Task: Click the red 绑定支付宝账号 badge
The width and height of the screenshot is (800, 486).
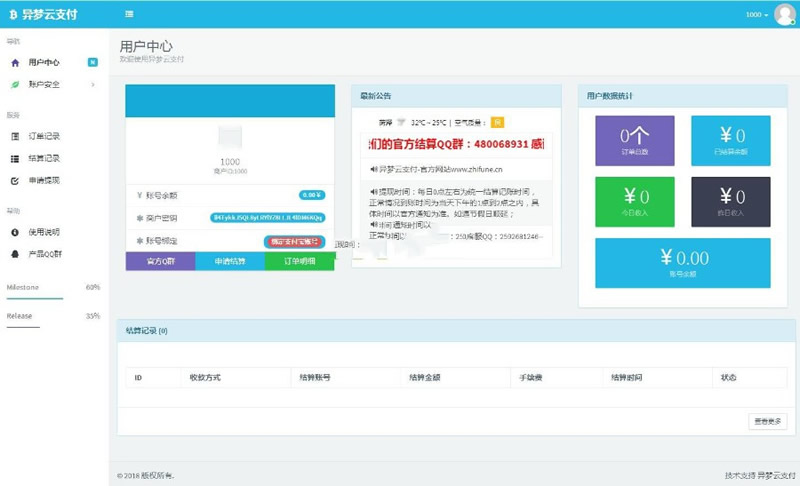Action: (x=293, y=241)
